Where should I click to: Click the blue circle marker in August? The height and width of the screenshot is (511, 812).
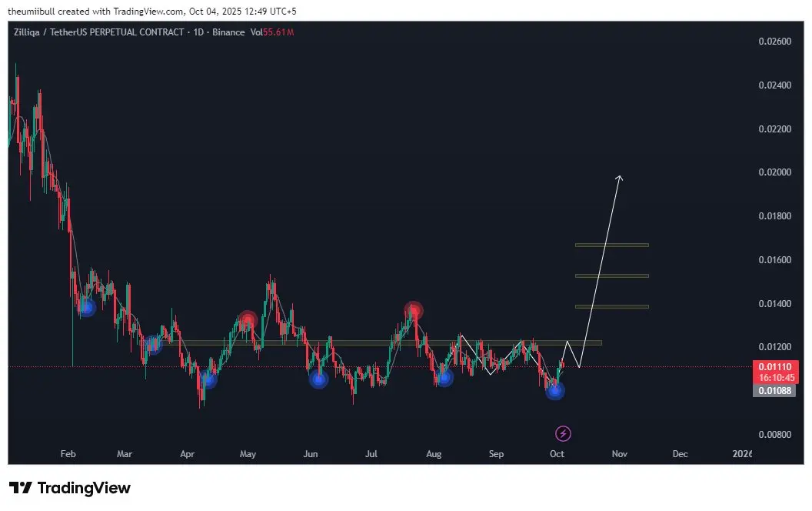[444, 378]
